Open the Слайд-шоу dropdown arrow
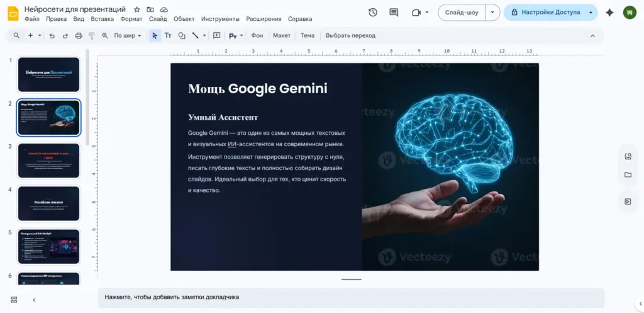Viewport: 644px width, 313px height. [492, 13]
